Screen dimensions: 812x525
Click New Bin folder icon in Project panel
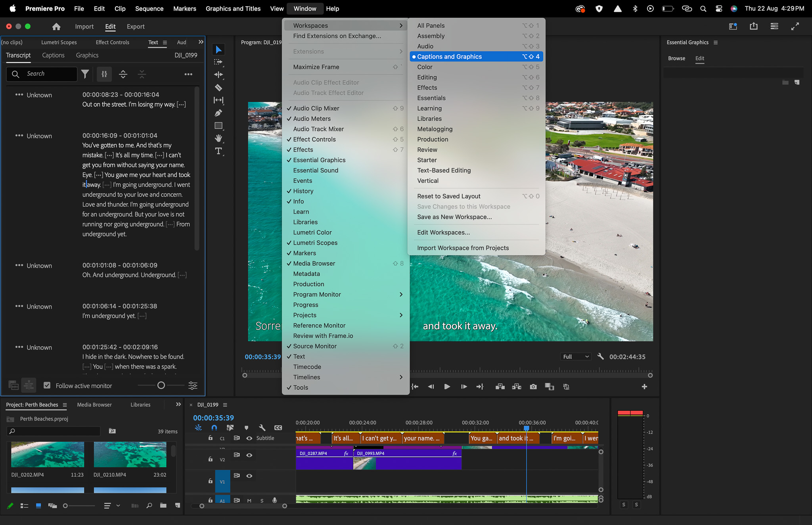(x=163, y=506)
